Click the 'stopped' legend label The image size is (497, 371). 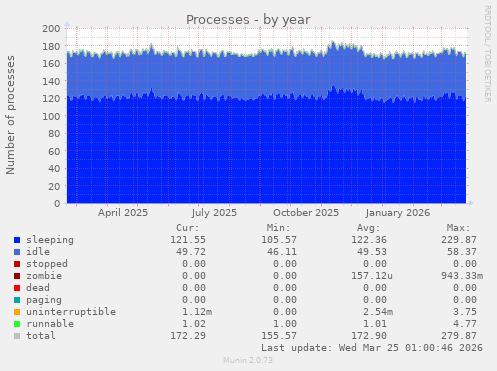click(47, 264)
